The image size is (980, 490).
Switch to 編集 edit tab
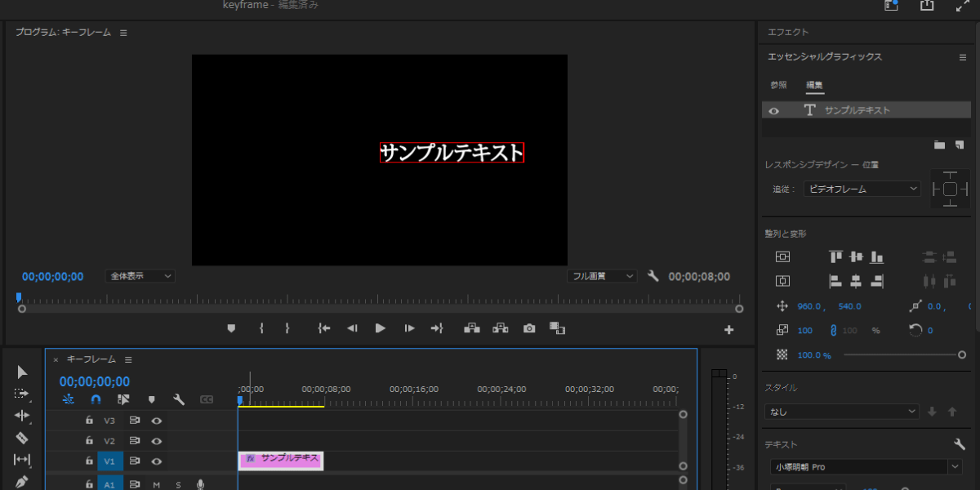(x=814, y=85)
